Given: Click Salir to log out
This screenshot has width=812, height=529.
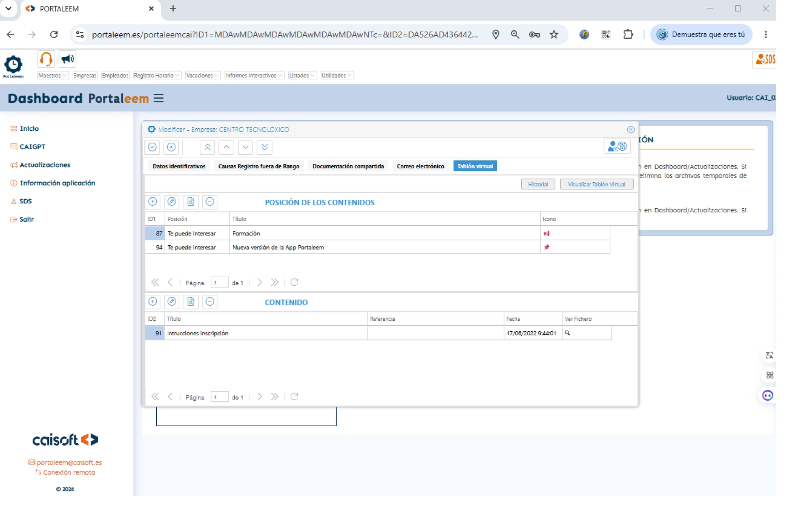Looking at the screenshot, I should pyautogui.click(x=22, y=219).
